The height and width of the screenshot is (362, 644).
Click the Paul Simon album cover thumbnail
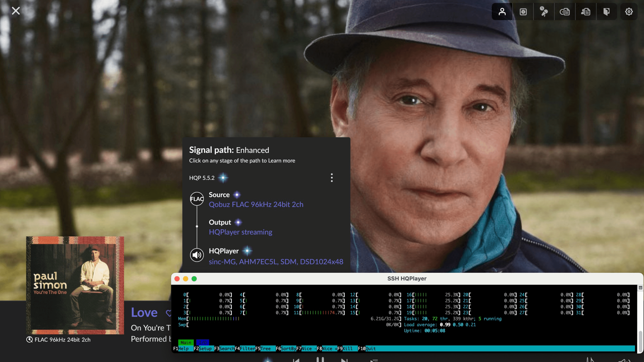(75, 285)
